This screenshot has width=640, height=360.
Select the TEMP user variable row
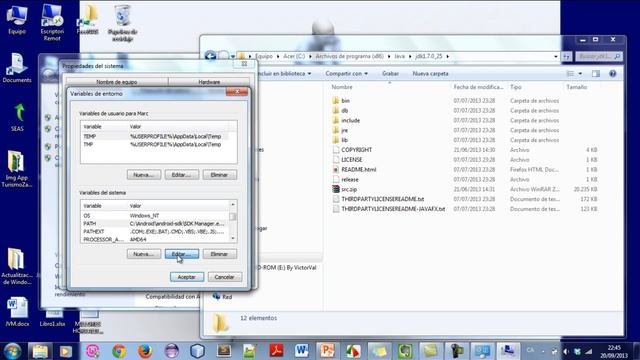click(x=155, y=136)
